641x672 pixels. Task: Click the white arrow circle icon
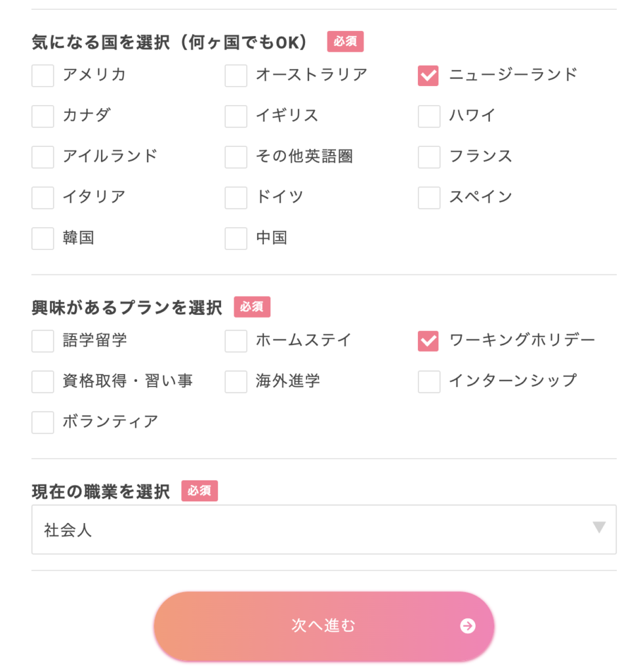click(x=468, y=626)
